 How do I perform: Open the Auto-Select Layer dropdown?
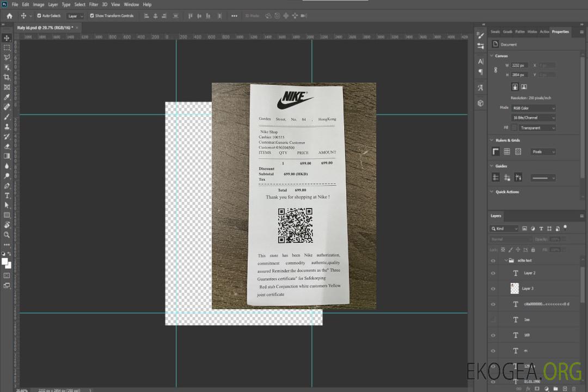(75, 16)
